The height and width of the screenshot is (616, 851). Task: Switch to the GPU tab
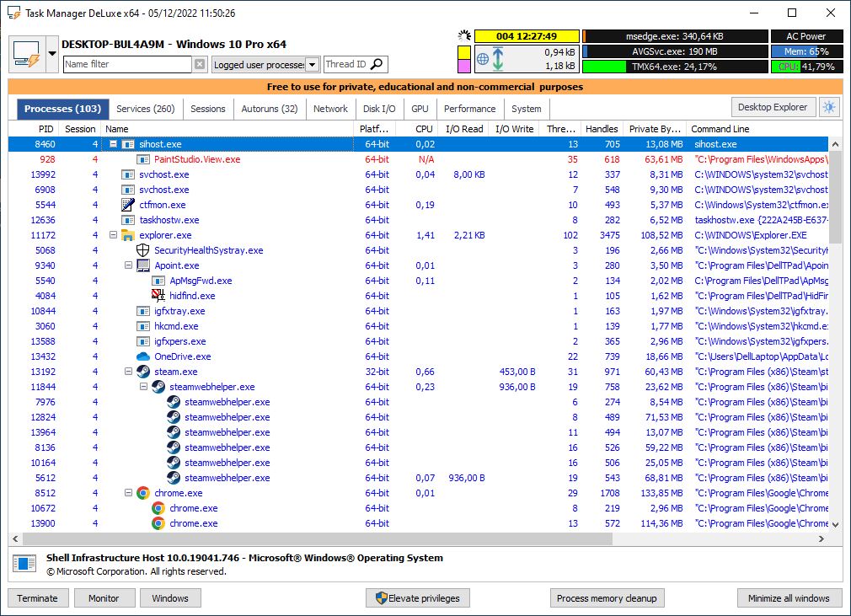(x=420, y=109)
